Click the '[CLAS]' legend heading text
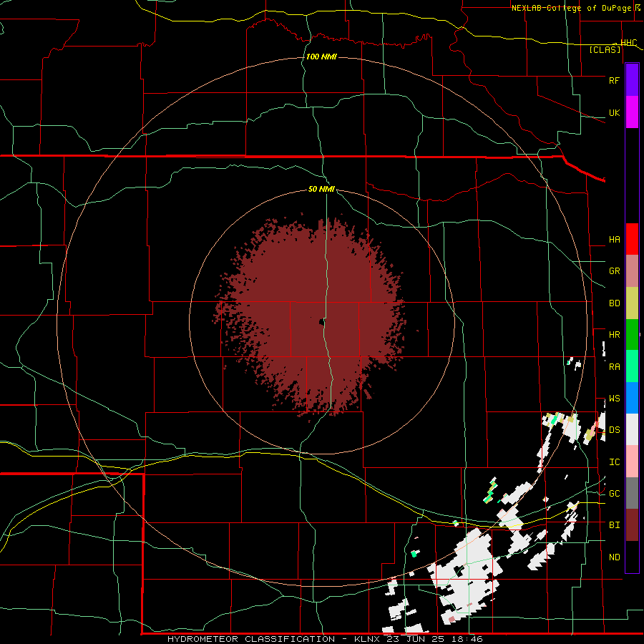Image resolution: width=644 pixels, height=644 pixels. click(x=605, y=50)
